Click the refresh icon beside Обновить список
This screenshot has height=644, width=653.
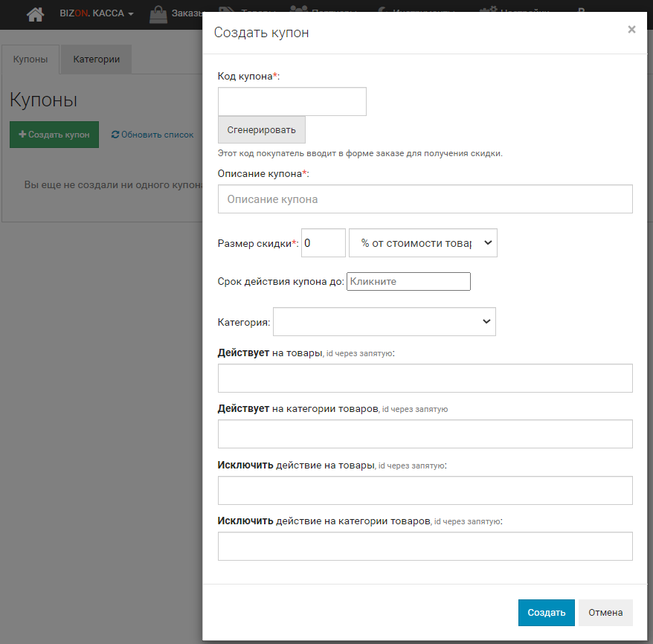click(x=115, y=135)
